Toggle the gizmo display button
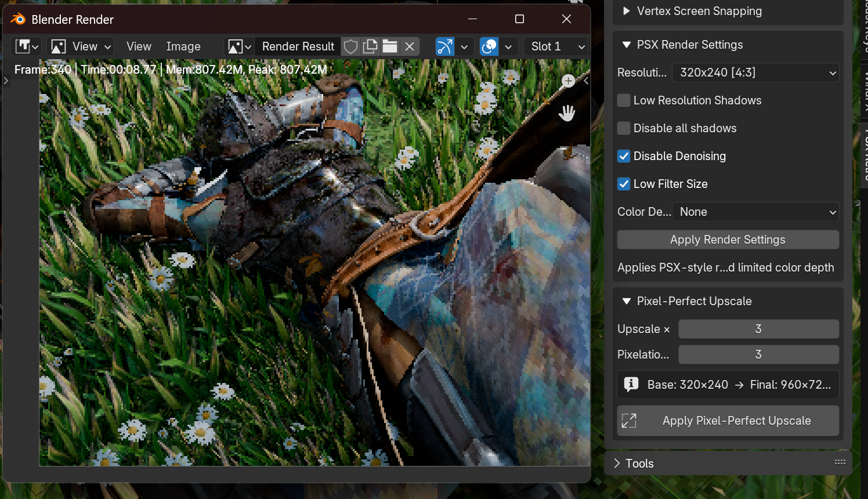The image size is (868, 499). point(445,46)
